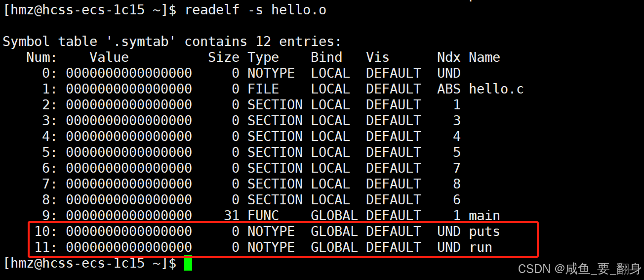
Task: Click the bottom prompt "[hmz@hcss-ecs-1c15 ~]$"
Action: pos(89,264)
